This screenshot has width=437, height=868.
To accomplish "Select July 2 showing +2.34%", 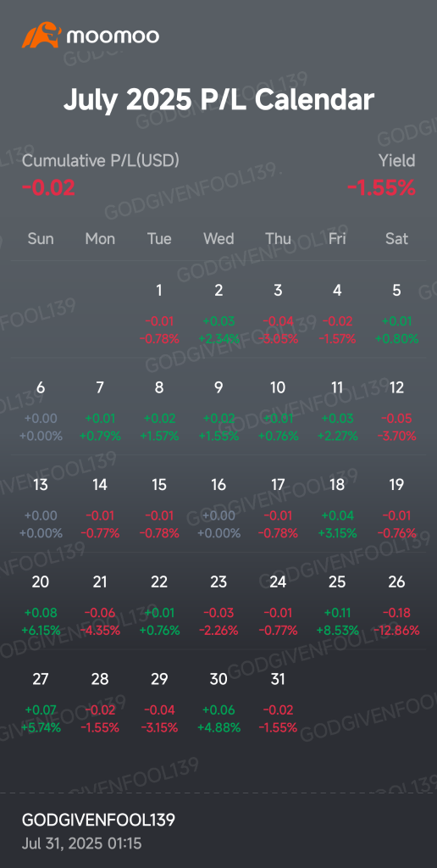I will (x=218, y=314).
